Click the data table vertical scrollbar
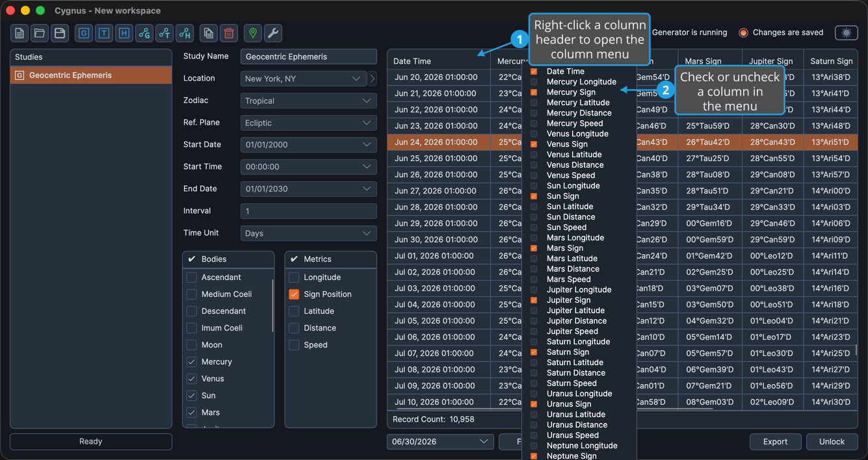 pos(856,350)
